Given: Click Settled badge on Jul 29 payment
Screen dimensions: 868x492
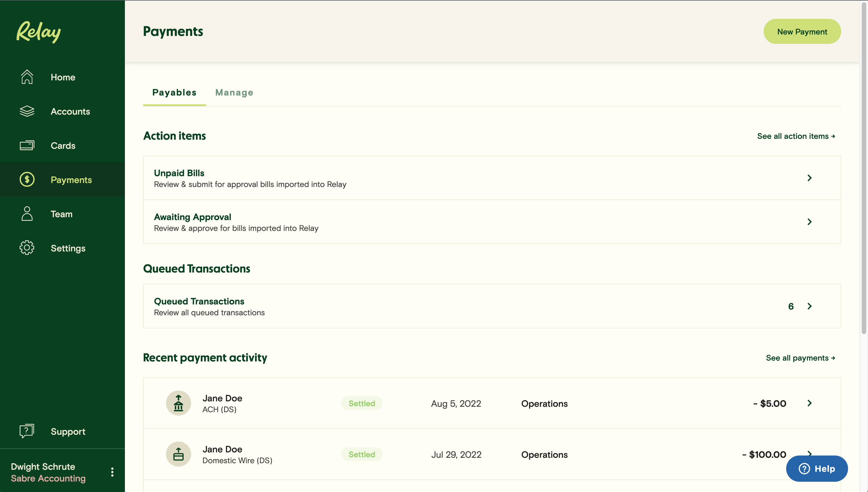Looking at the screenshot, I should [362, 454].
